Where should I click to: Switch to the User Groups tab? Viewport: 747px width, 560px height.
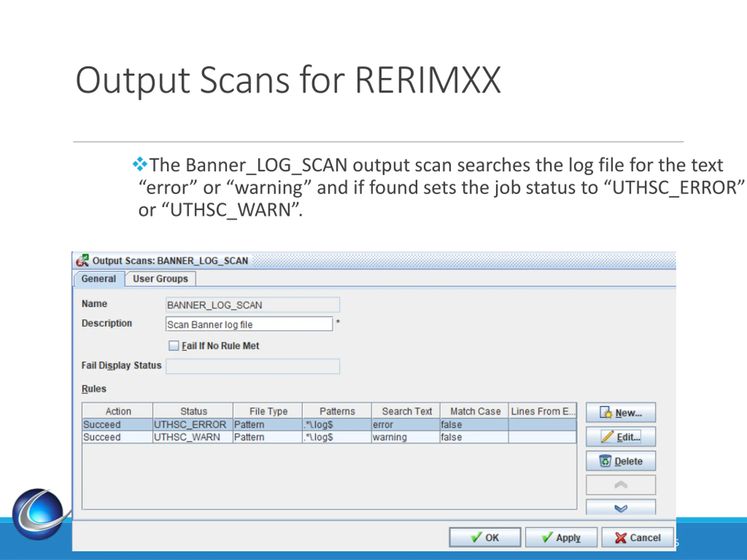tap(160, 279)
